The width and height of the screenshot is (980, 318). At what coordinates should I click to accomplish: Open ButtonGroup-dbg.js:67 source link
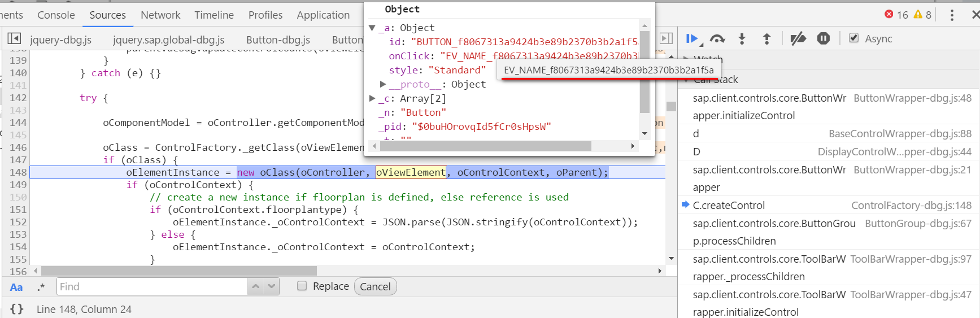point(918,223)
